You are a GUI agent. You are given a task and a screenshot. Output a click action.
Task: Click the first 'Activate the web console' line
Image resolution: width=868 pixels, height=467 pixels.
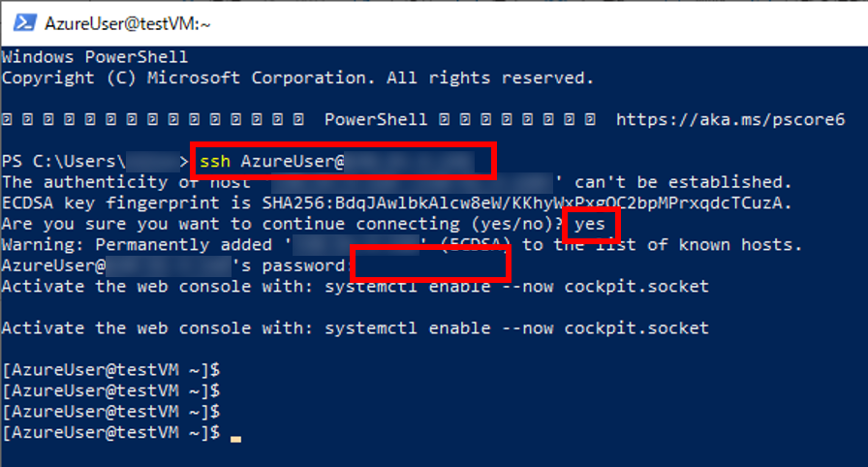point(355,287)
